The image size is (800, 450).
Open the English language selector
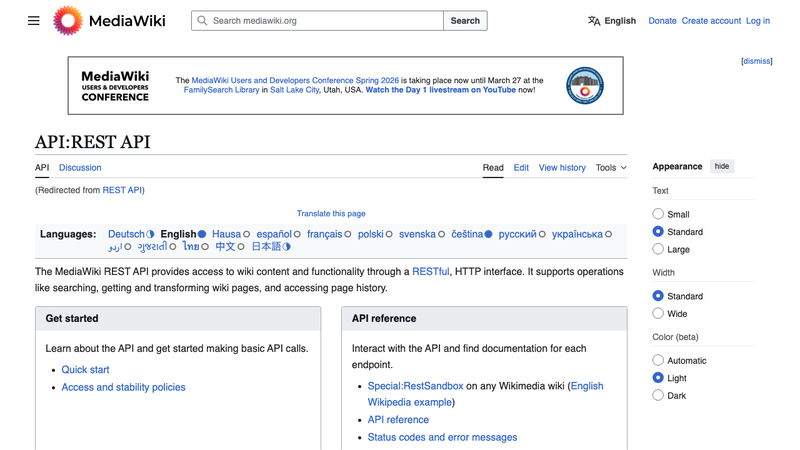(x=612, y=21)
